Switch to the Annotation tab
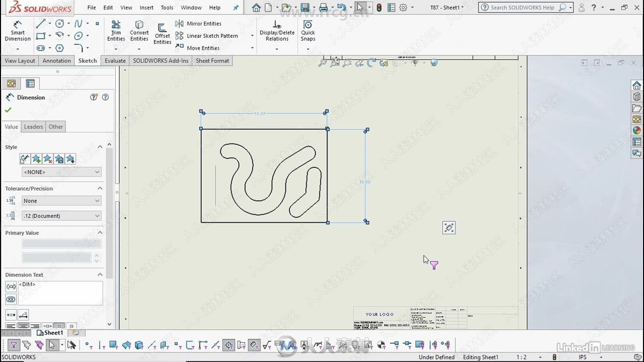 pyautogui.click(x=56, y=61)
